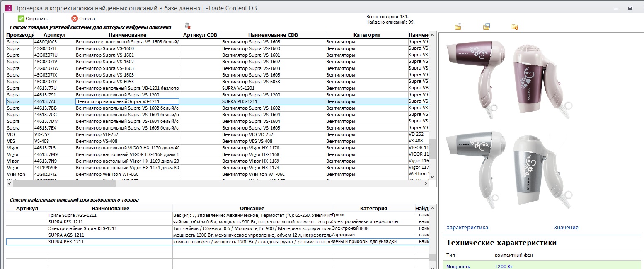
Task: Select SUPRA KES-1211 in the descriptions list
Action: point(110,222)
